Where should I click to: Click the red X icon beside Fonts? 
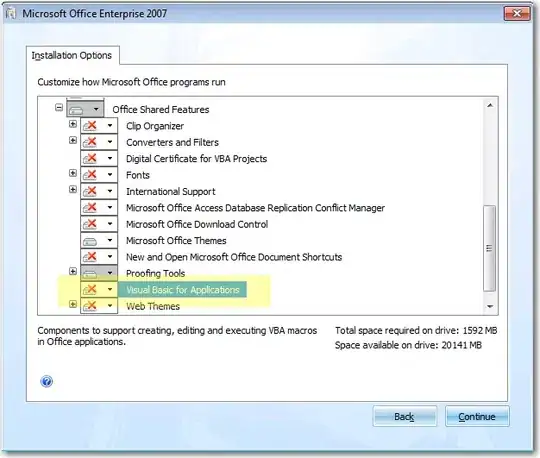pos(90,175)
